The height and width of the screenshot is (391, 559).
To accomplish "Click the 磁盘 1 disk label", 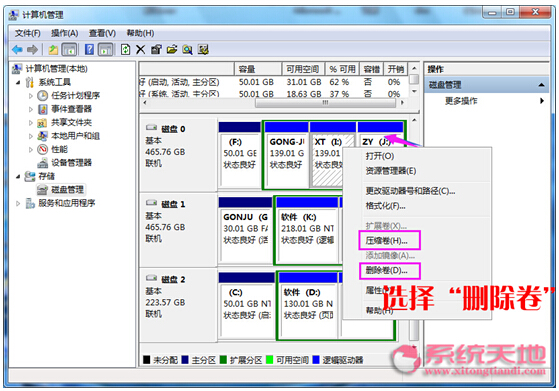I will point(173,204).
